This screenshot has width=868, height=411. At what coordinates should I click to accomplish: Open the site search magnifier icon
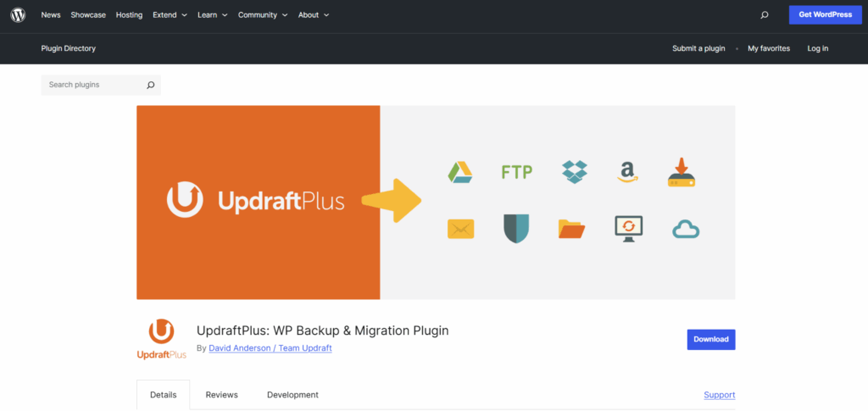765,15
